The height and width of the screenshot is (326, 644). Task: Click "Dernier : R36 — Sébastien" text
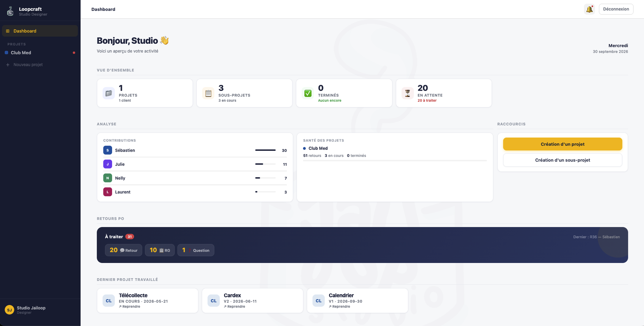[x=596, y=237]
